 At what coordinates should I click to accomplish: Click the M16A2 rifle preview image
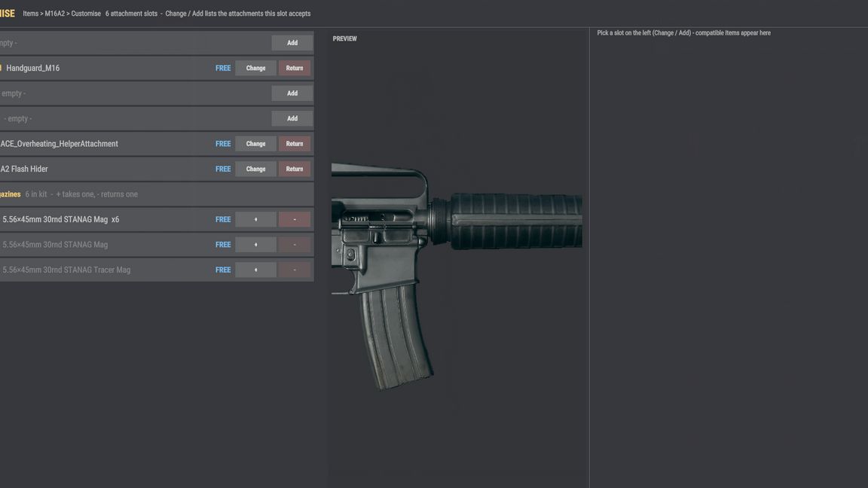pos(457,276)
